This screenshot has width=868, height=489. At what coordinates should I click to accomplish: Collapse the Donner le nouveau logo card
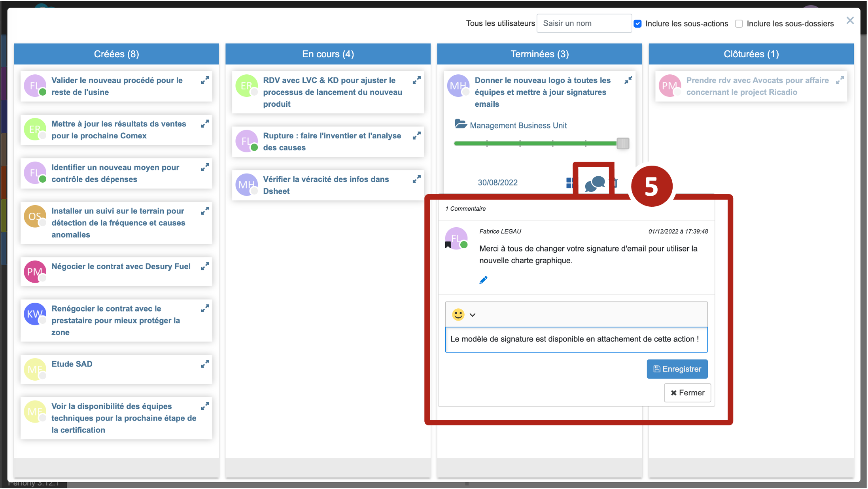click(628, 80)
